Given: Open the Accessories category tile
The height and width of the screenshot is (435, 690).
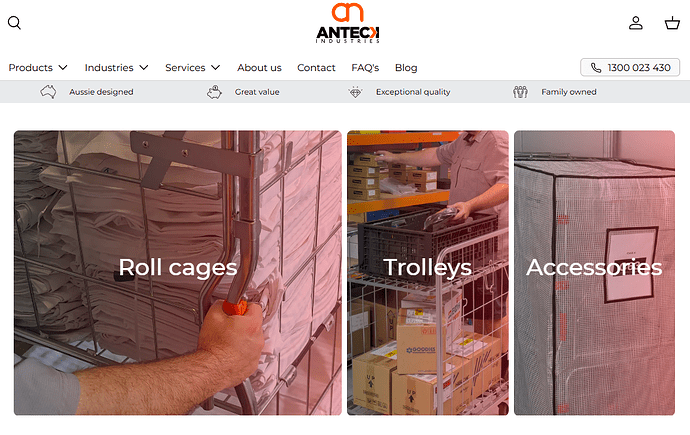Looking at the screenshot, I should 594,273.
